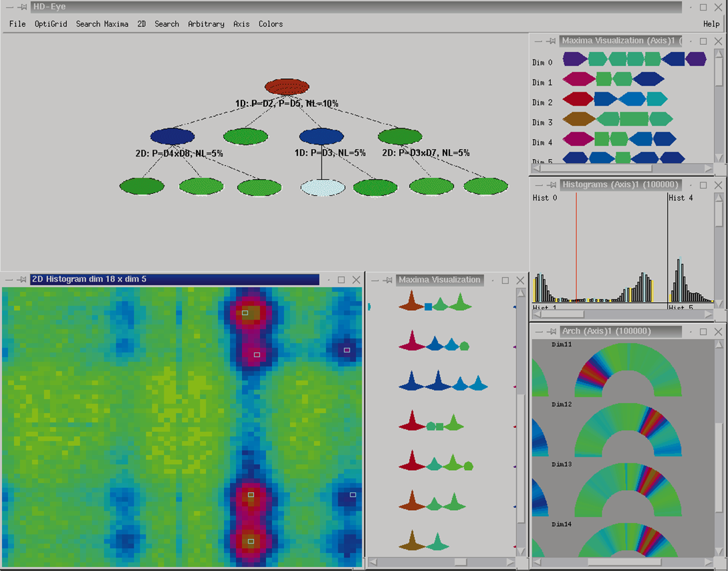Open the Arbitrary menu

(x=206, y=23)
